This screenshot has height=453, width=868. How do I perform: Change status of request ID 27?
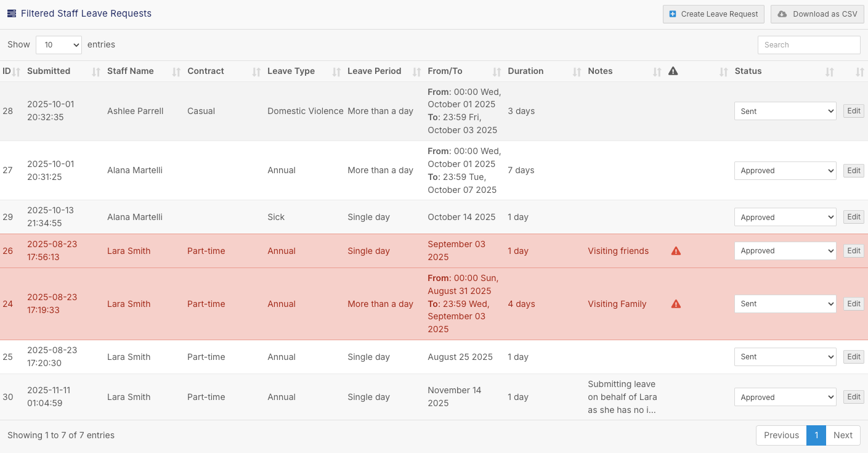pos(785,171)
